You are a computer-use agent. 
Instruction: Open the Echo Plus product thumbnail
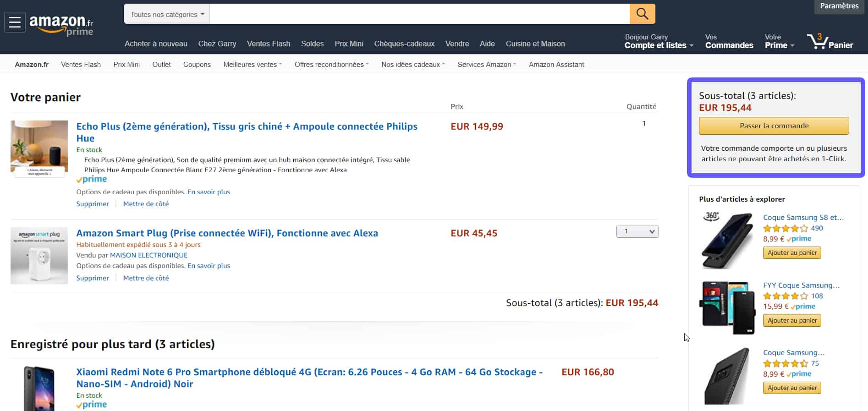pos(39,148)
